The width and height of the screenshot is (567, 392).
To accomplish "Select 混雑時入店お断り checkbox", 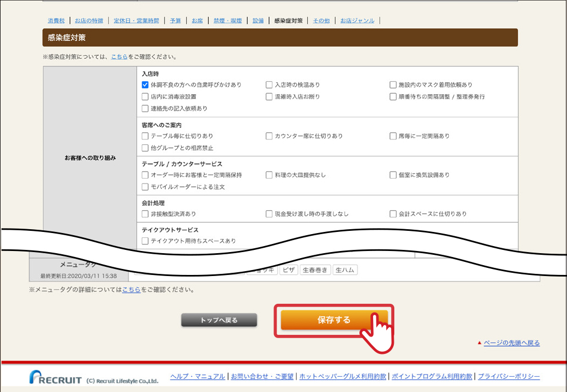I will click(269, 96).
